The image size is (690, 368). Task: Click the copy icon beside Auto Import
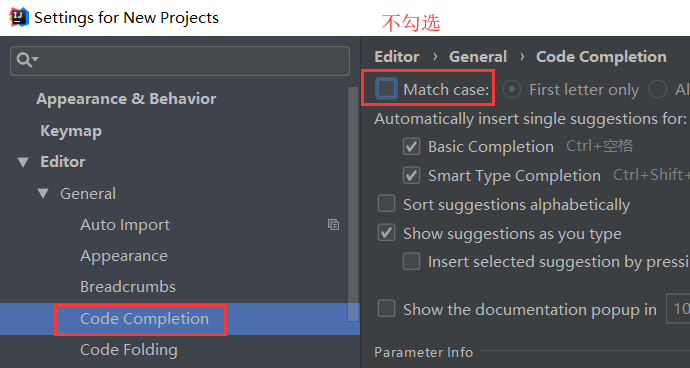click(333, 224)
